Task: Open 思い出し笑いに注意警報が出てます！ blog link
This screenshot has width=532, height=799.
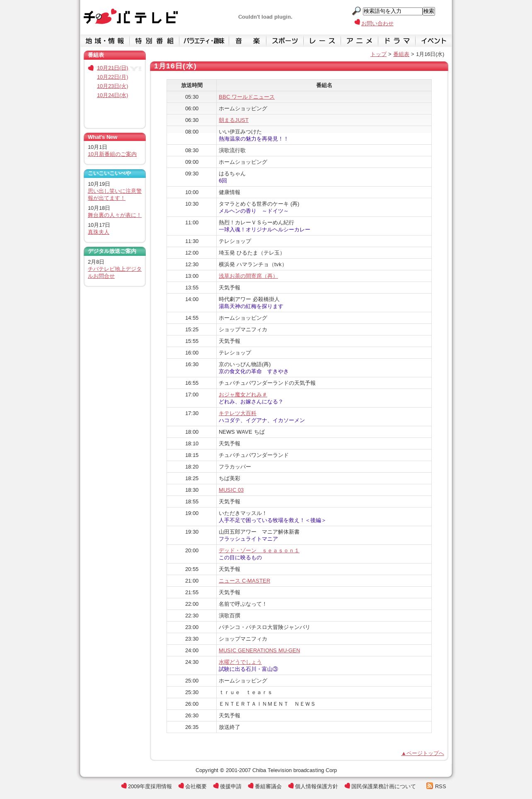Action: coord(115,194)
